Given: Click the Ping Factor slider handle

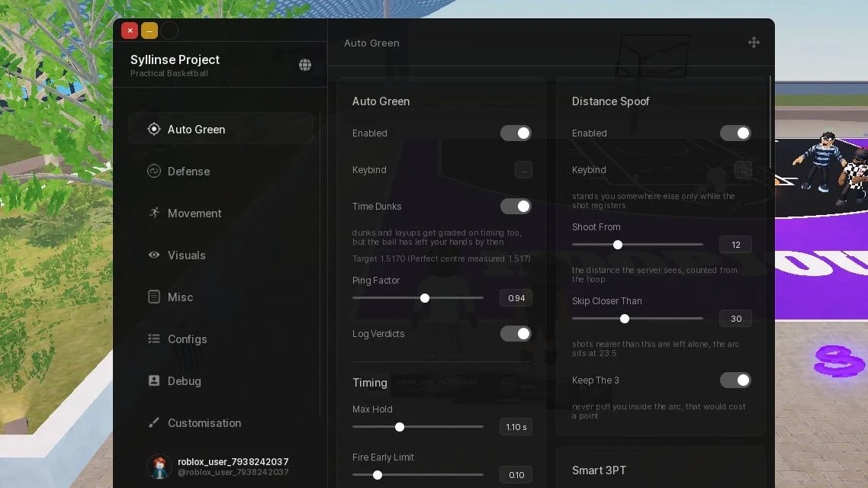Looking at the screenshot, I should 425,298.
